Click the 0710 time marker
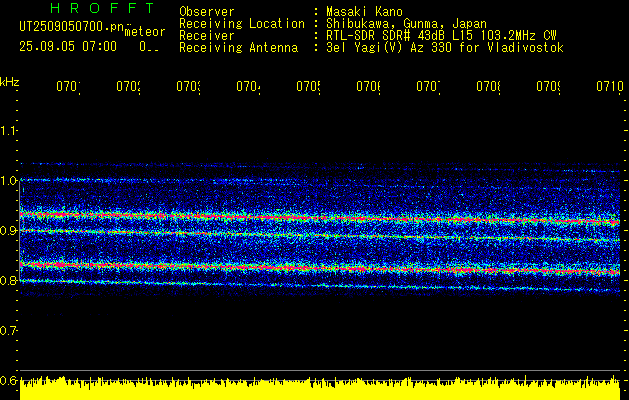 coord(610,87)
